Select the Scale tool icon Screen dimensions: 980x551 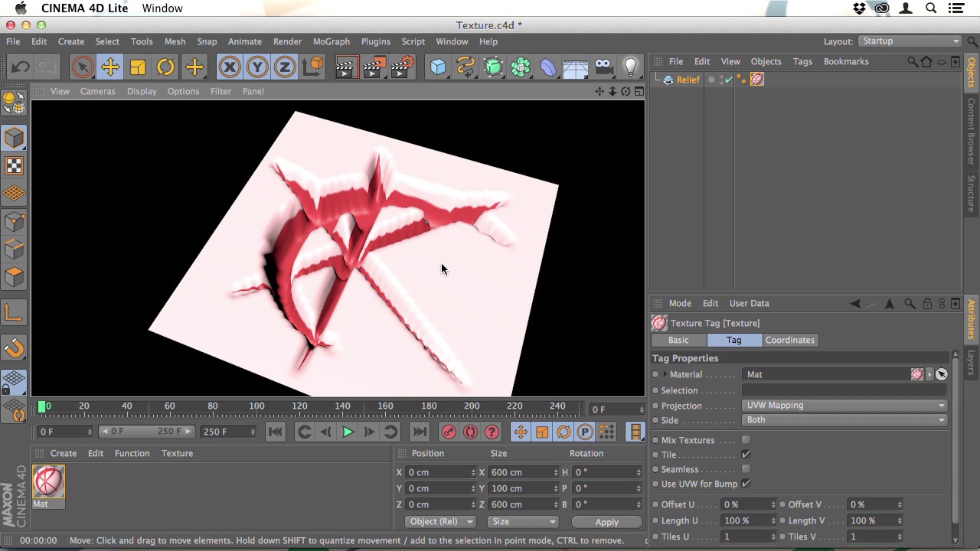pyautogui.click(x=138, y=67)
